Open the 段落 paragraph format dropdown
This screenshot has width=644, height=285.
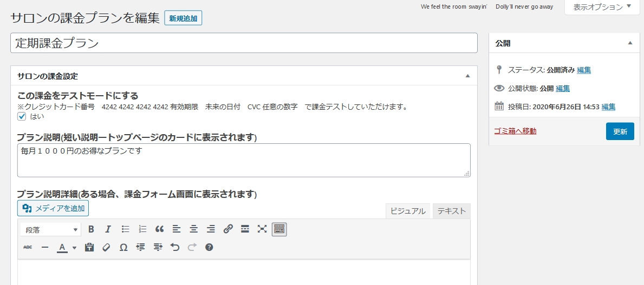[x=50, y=230]
